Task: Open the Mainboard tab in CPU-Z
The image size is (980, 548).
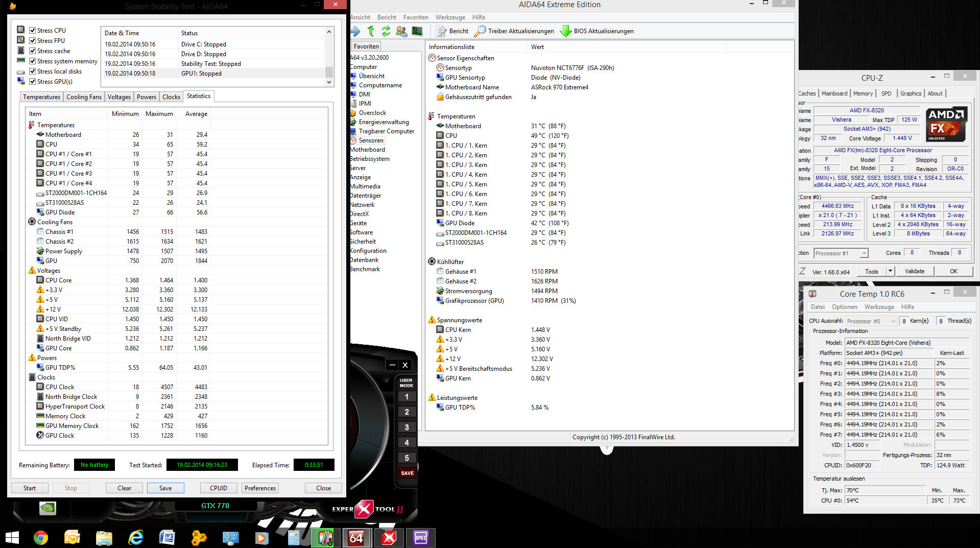Action: pos(834,93)
